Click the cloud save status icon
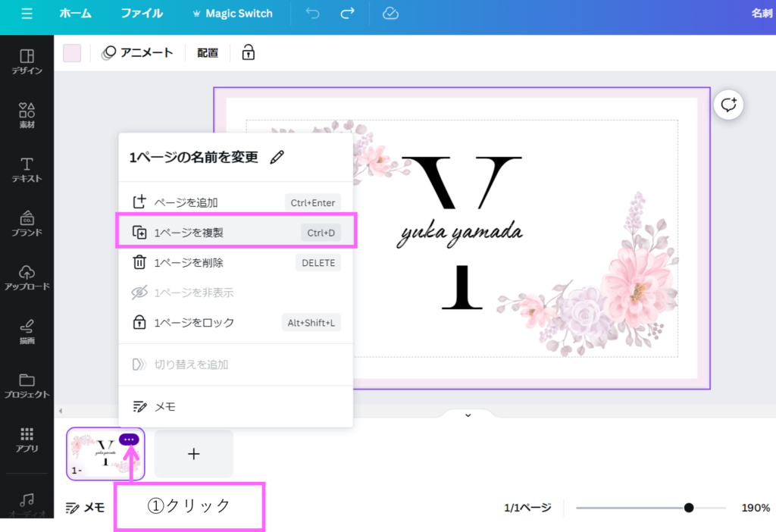The image size is (776, 532). tap(390, 14)
